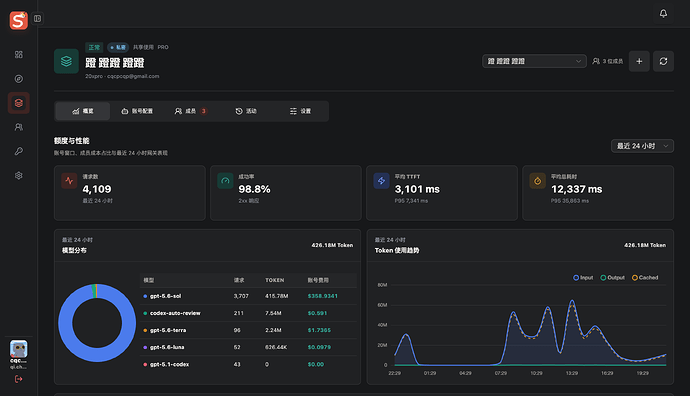Viewport: 690px width, 396px height.
Task: Open the gear settings icon in sidebar
Action: (x=18, y=176)
